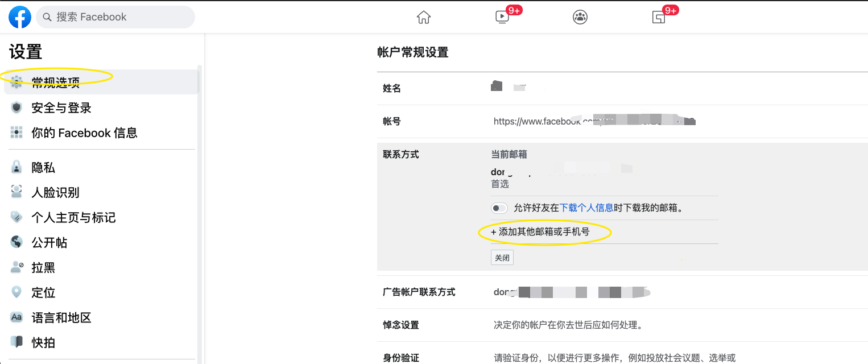Click the 关闭 button
This screenshot has width=868, height=364.
[x=502, y=258]
